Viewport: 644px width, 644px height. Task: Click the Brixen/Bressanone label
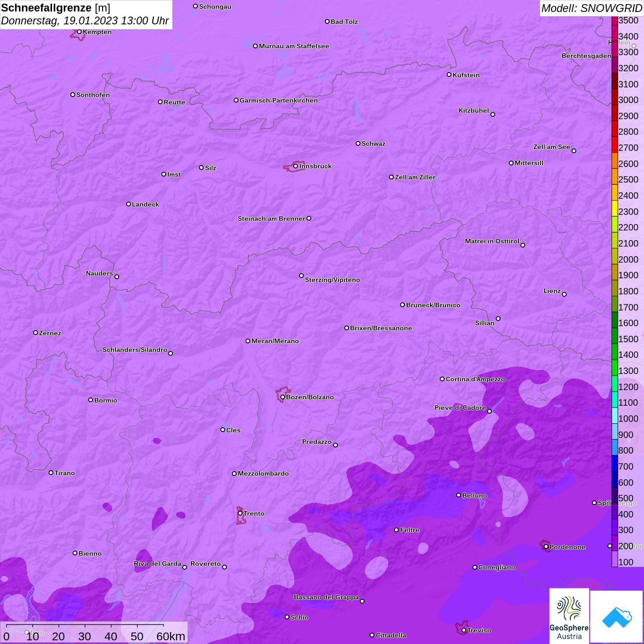[x=381, y=328]
